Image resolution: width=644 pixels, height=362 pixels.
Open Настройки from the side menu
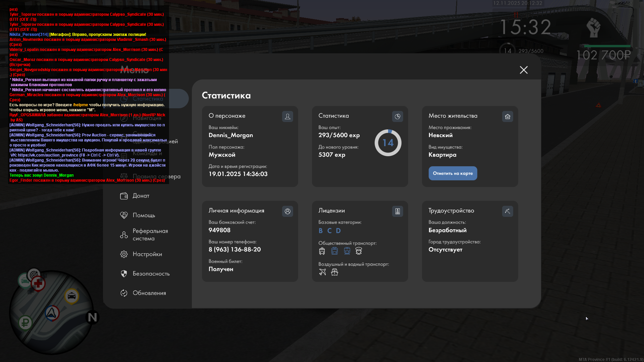point(147,254)
